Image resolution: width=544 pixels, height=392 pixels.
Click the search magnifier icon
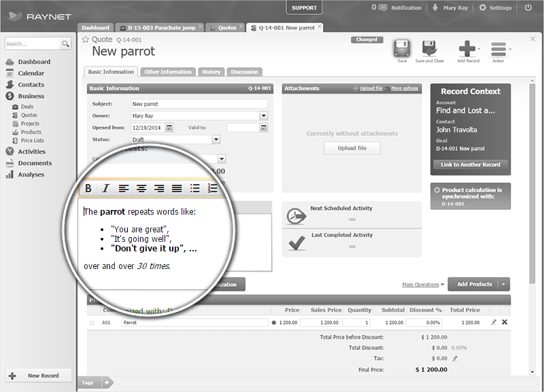click(65, 43)
